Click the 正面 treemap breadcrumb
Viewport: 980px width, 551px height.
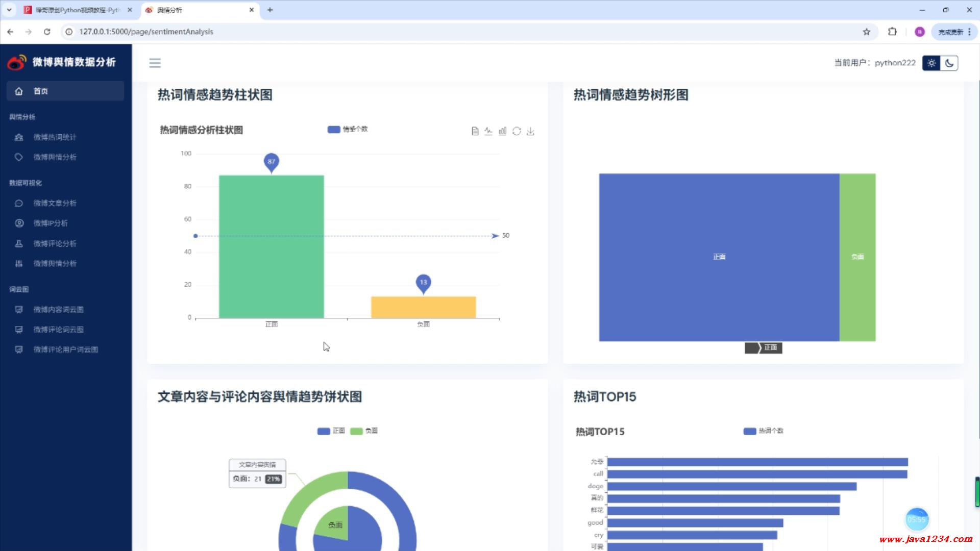pos(770,348)
